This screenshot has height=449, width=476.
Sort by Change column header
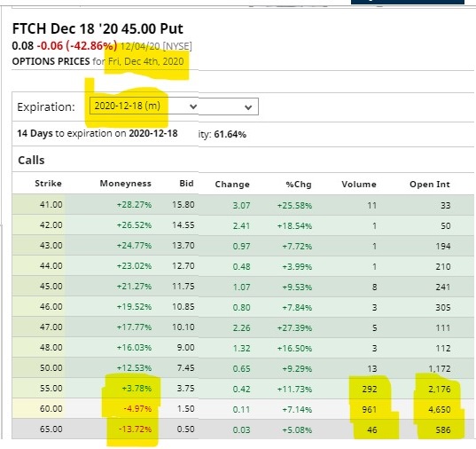[x=232, y=185]
